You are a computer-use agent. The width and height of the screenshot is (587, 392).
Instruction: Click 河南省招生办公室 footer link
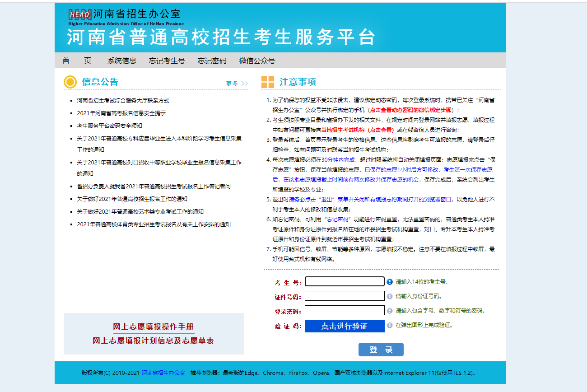tap(163, 373)
